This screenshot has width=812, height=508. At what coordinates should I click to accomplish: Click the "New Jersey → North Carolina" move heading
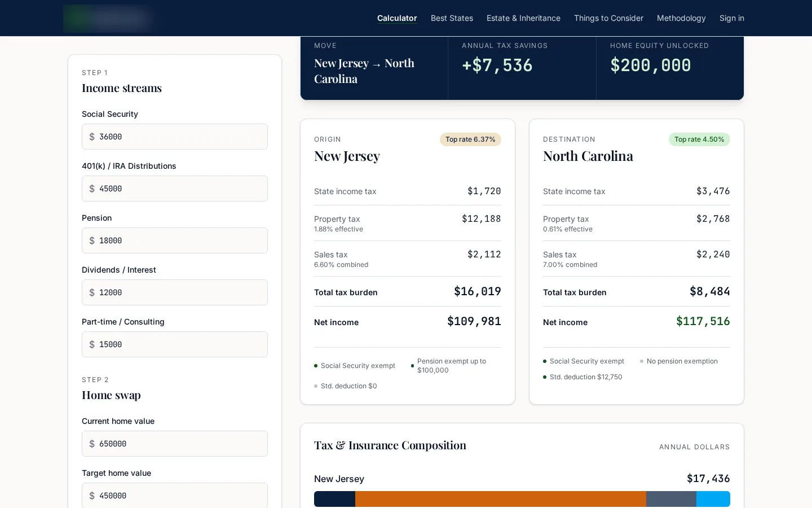tap(364, 71)
